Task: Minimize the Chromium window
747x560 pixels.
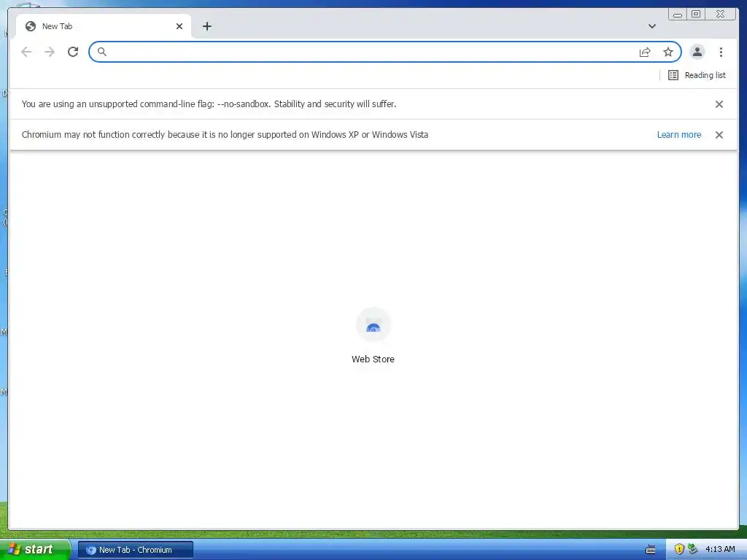Action: (x=678, y=15)
